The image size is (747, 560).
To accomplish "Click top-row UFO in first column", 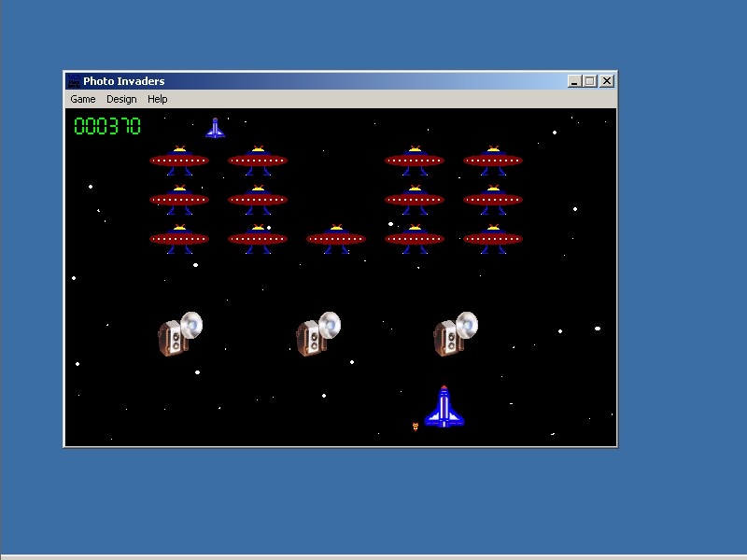I will tap(179, 161).
